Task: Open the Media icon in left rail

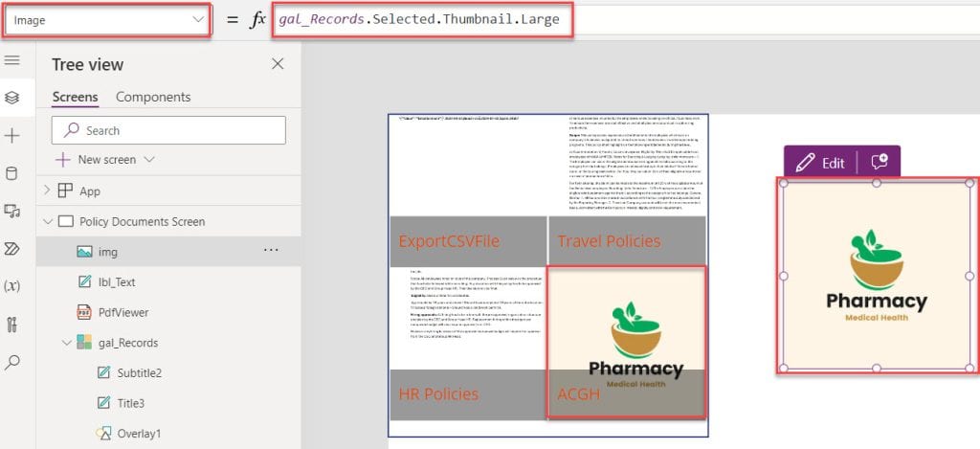Action: click(x=11, y=212)
